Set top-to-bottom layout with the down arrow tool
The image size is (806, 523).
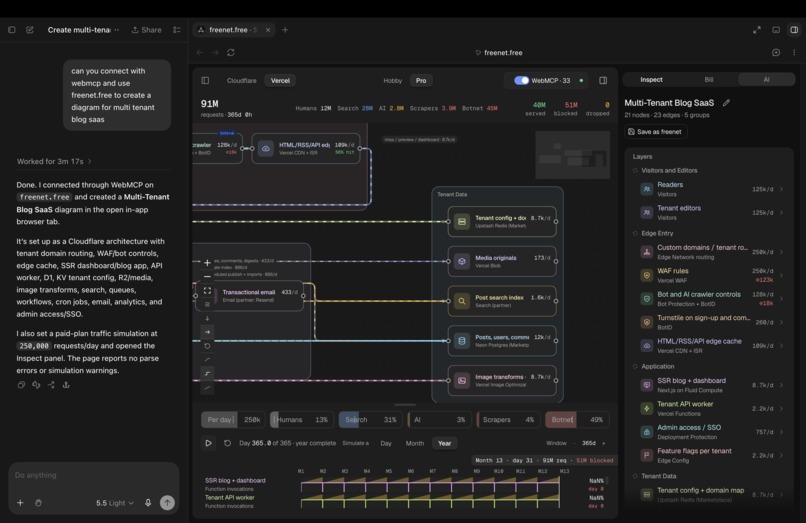tap(207, 318)
